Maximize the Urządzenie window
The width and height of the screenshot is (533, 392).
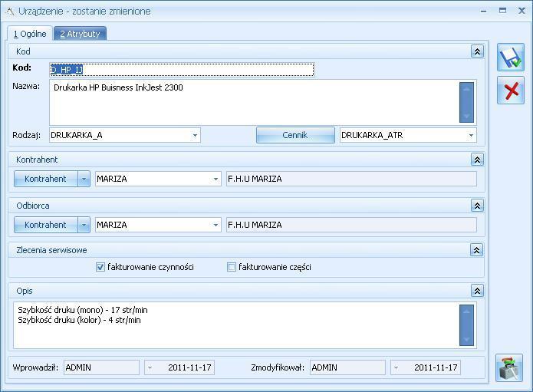pos(503,11)
